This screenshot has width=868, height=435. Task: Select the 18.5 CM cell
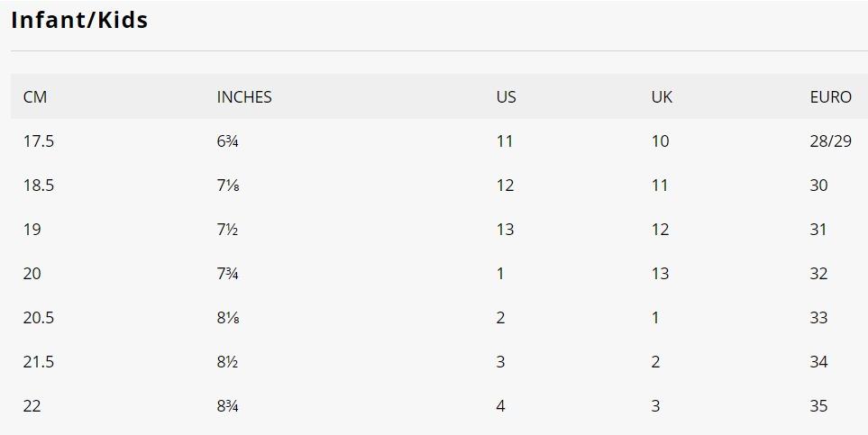39,186
